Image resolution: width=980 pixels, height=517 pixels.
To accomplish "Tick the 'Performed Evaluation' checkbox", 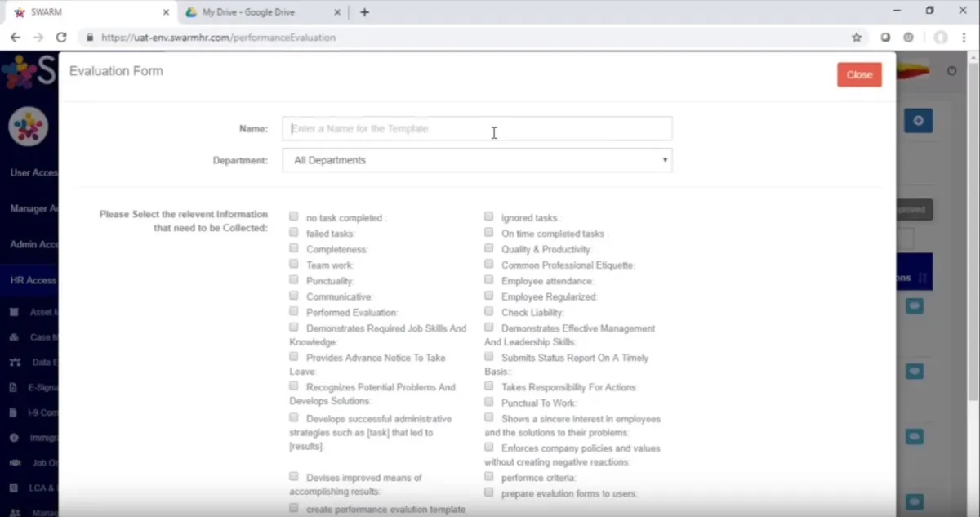I will (294, 311).
